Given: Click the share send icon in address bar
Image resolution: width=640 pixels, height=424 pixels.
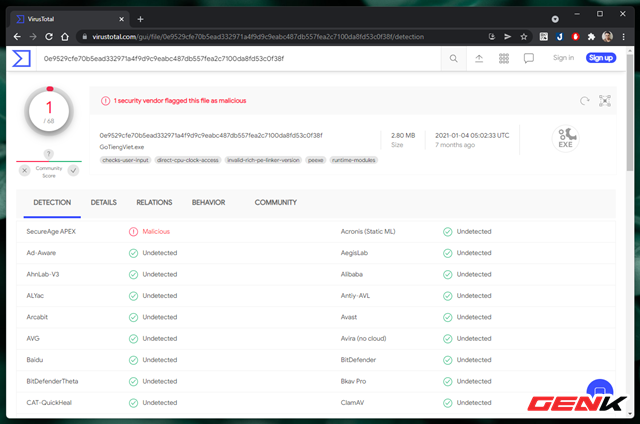Looking at the screenshot, I should click(507, 37).
